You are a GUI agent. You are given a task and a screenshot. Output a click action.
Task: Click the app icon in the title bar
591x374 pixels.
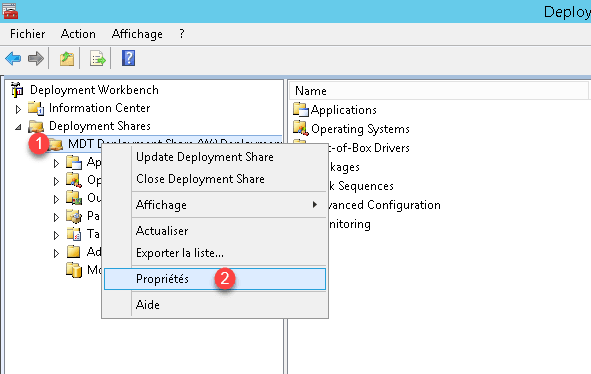[10, 11]
